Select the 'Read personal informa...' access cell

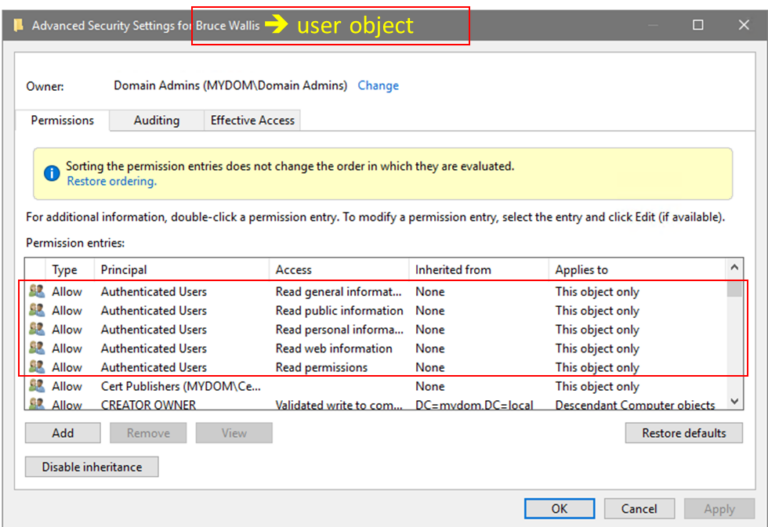coord(339,329)
